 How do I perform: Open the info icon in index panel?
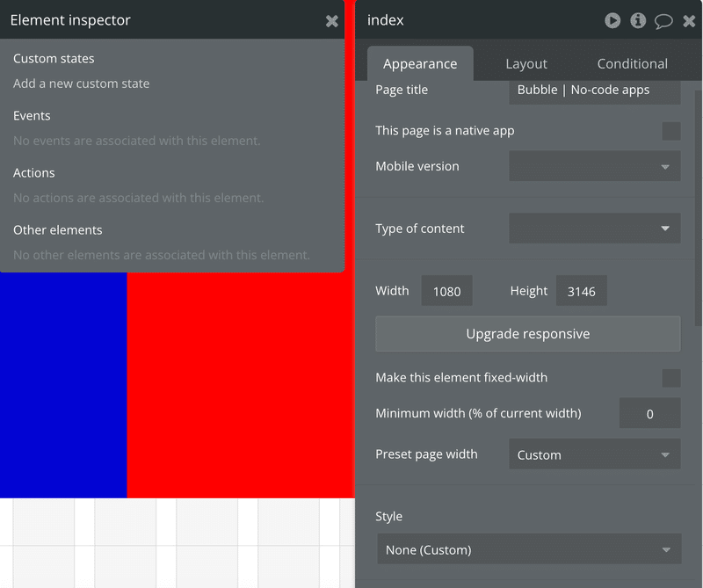pos(638,20)
